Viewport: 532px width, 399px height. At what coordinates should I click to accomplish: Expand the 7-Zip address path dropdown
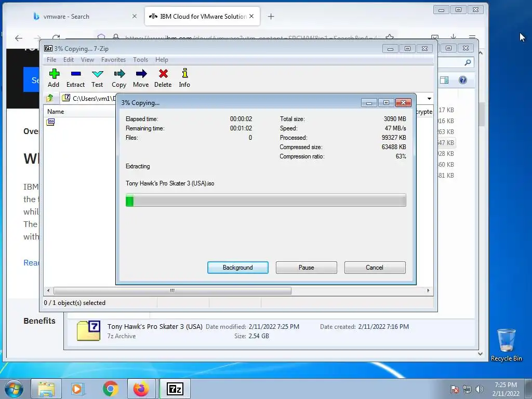pyautogui.click(x=429, y=98)
